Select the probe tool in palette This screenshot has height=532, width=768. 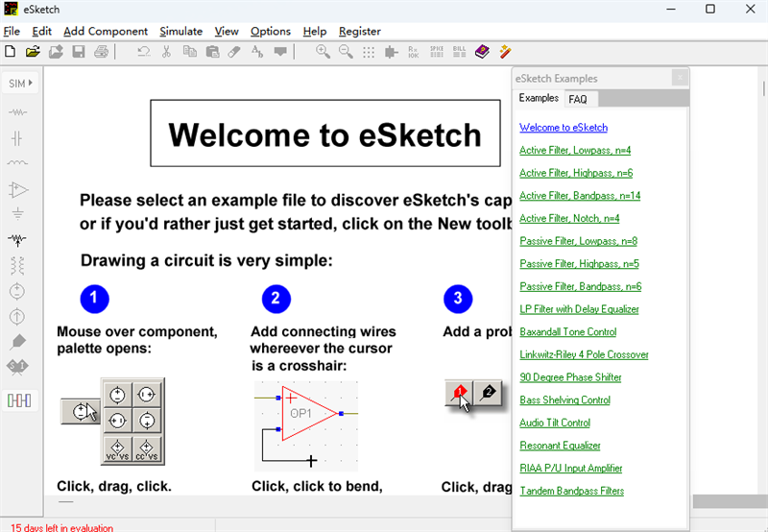17,342
